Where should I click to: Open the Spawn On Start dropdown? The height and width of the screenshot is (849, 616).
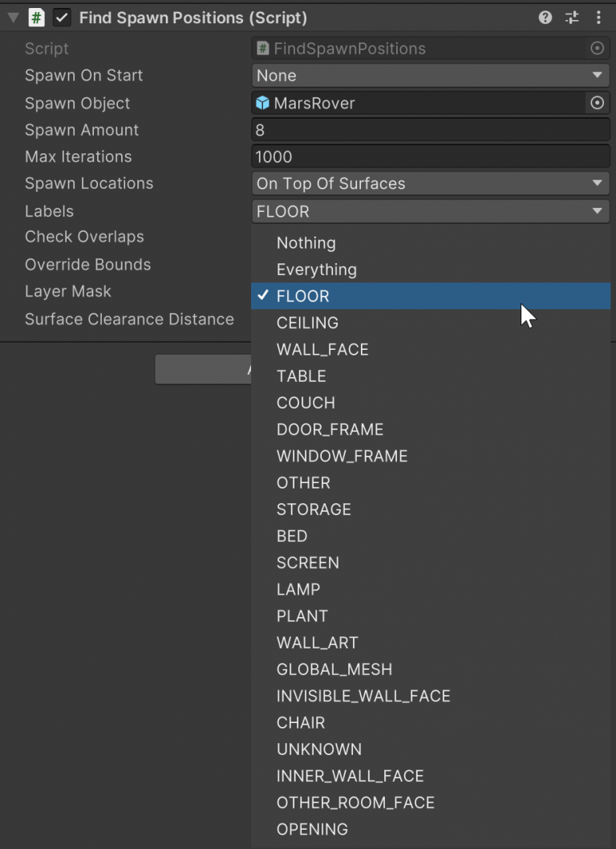point(431,75)
